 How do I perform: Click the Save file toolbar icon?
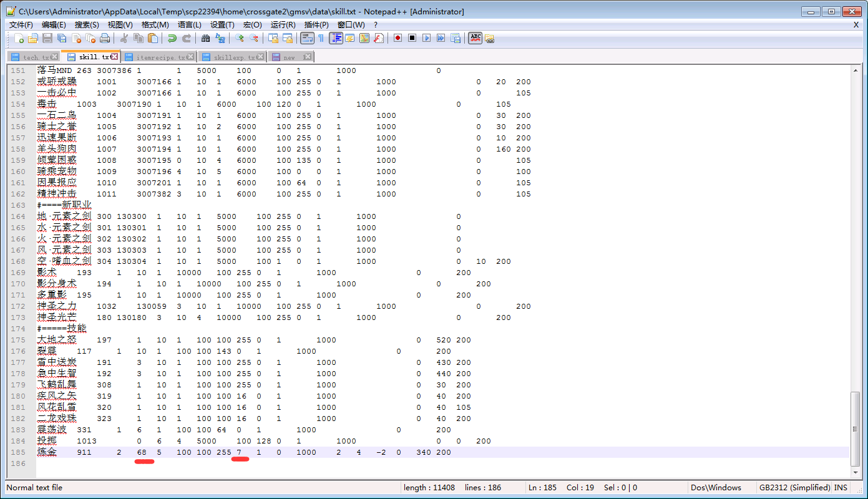(x=47, y=38)
